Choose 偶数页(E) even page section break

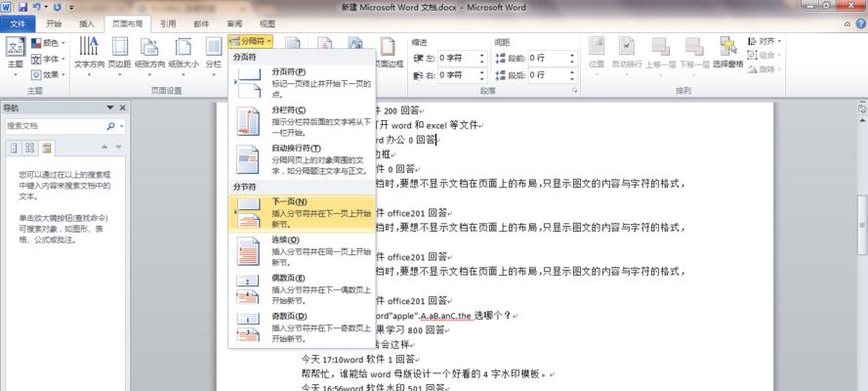[303, 289]
